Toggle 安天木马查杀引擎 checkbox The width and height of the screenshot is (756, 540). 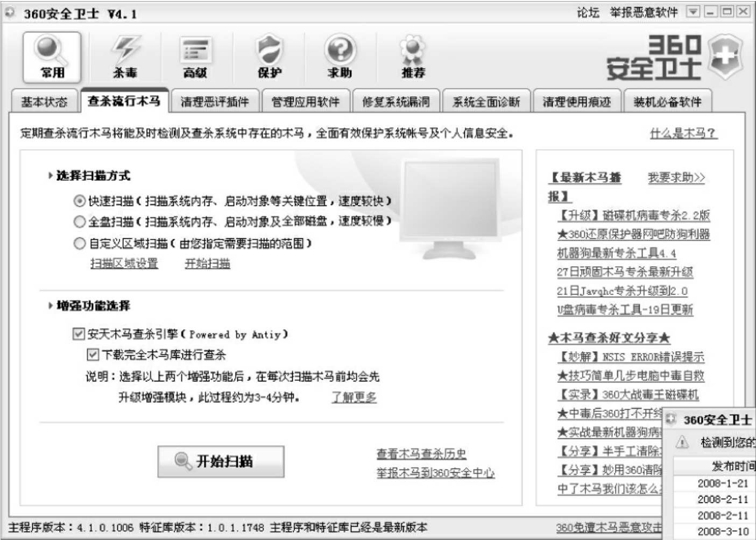(x=79, y=334)
